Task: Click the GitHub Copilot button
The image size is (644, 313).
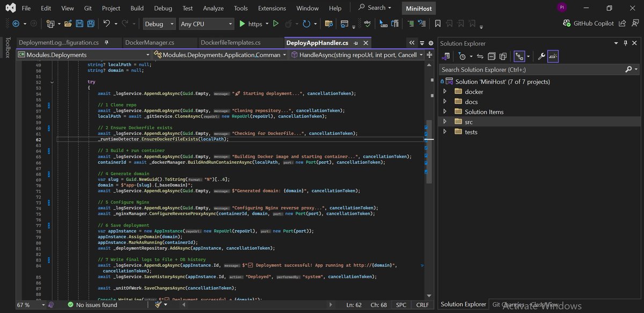Action: click(588, 24)
